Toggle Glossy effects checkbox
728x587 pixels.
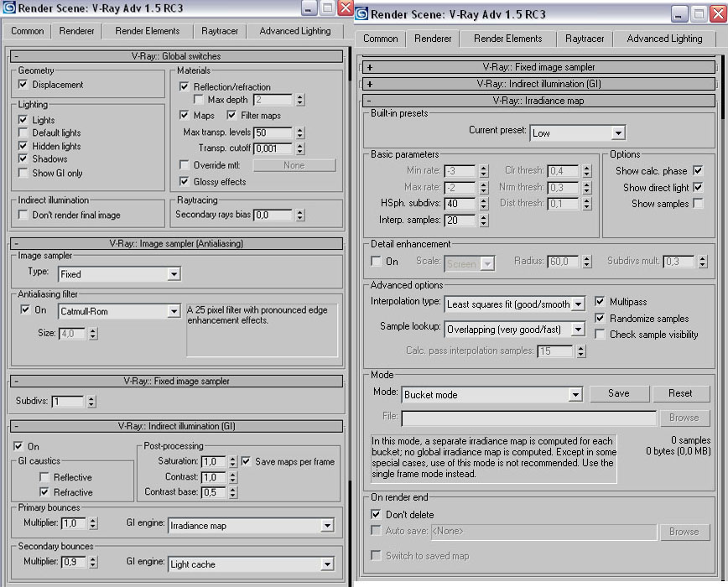point(185,181)
